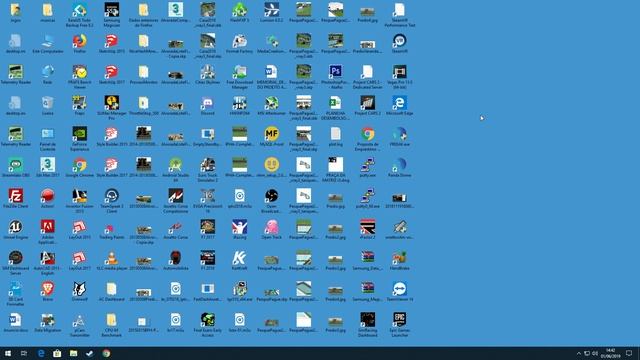The height and width of the screenshot is (360, 640).
Task: Launch Edge from the taskbar
Action: coord(41,353)
